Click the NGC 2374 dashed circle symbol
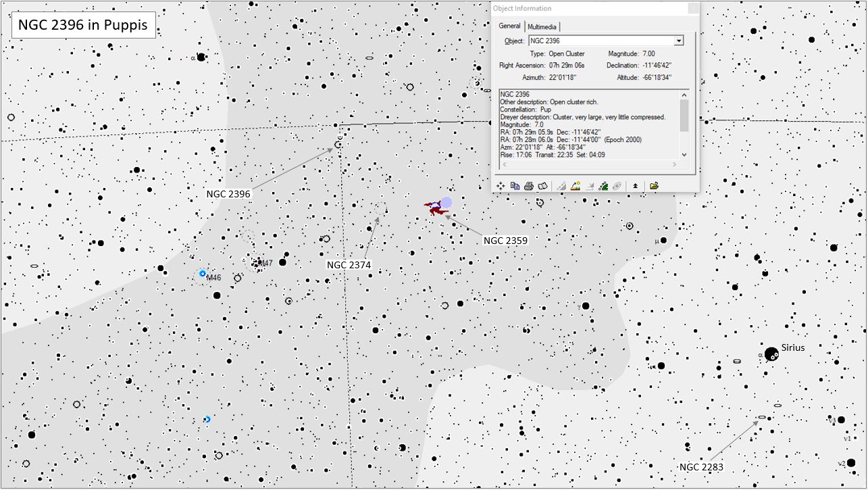This screenshot has width=868, height=490. pos(380,209)
